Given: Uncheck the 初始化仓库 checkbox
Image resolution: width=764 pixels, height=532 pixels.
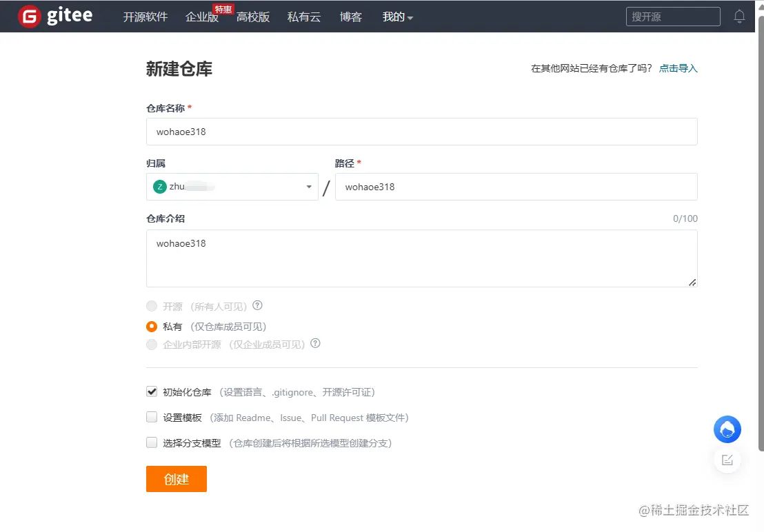Looking at the screenshot, I should tap(152, 392).
